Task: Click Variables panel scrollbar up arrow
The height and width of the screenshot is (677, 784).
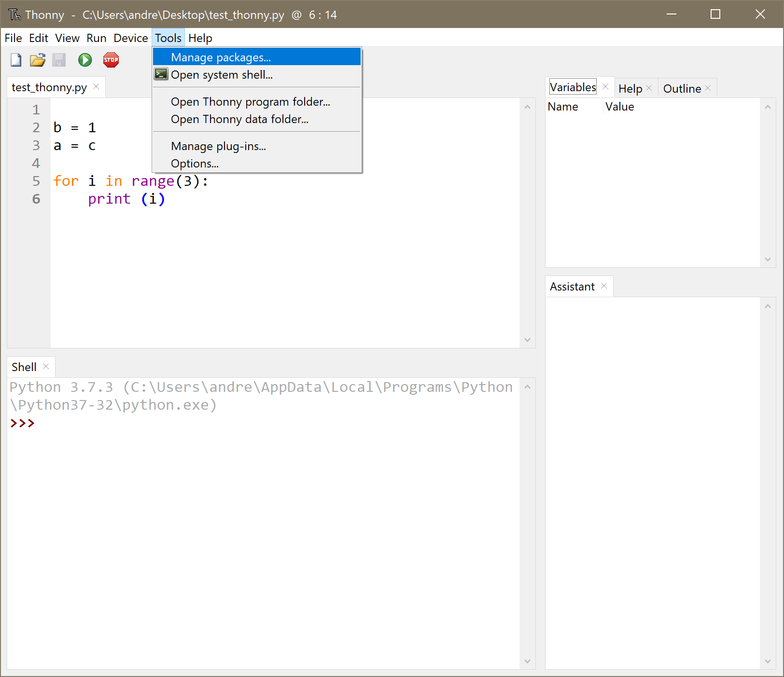Action: tap(768, 107)
